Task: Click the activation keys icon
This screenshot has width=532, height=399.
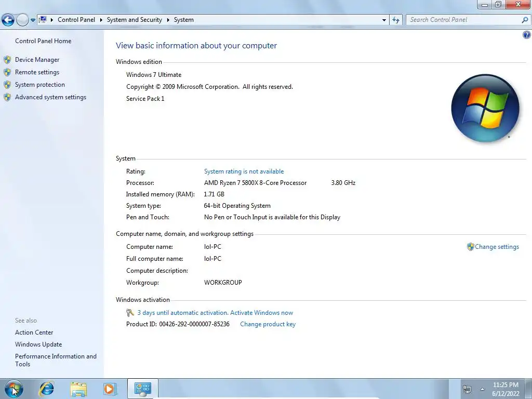Action: [130, 312]
